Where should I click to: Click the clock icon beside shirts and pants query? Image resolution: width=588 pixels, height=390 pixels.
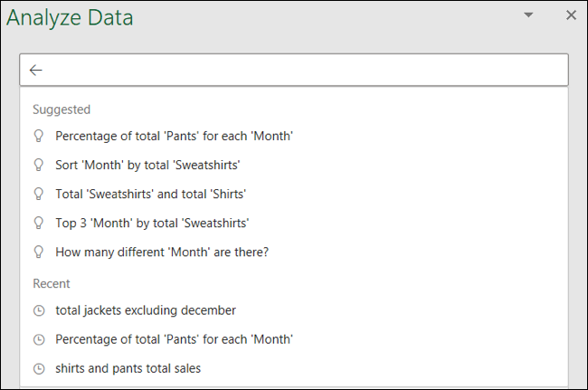38,368
